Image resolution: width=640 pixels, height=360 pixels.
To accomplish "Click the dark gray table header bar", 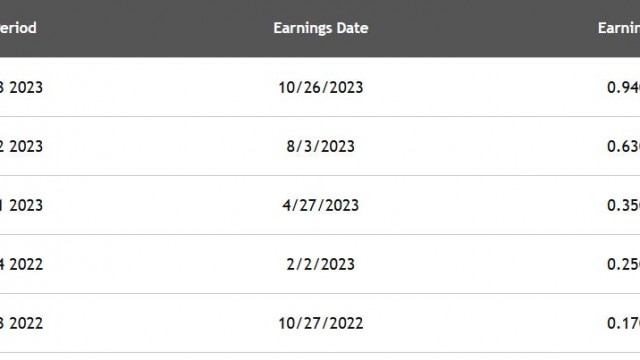I will click(320, 28).
